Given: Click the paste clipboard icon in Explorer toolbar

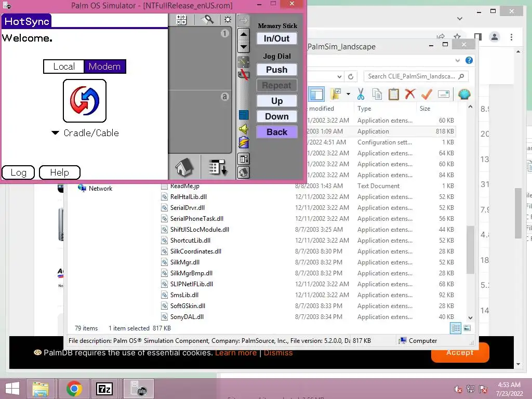Looking at the screenshot, I should [x=394, y=94].
